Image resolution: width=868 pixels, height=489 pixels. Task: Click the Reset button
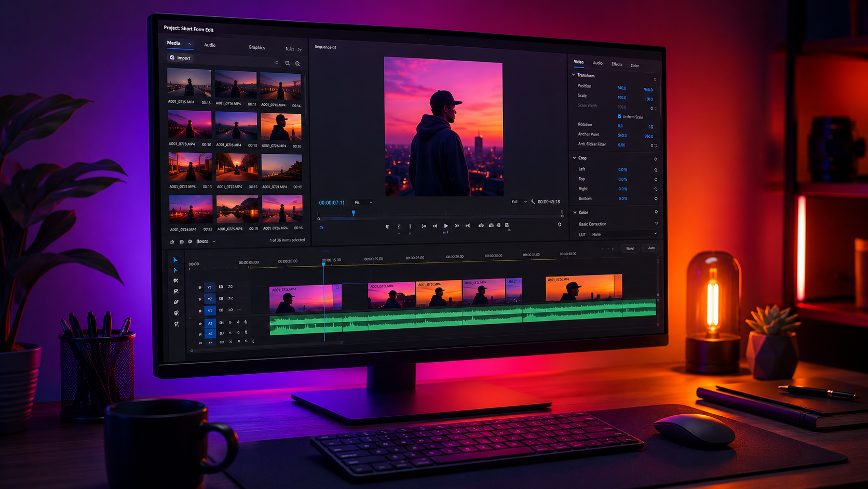[630, 248]
